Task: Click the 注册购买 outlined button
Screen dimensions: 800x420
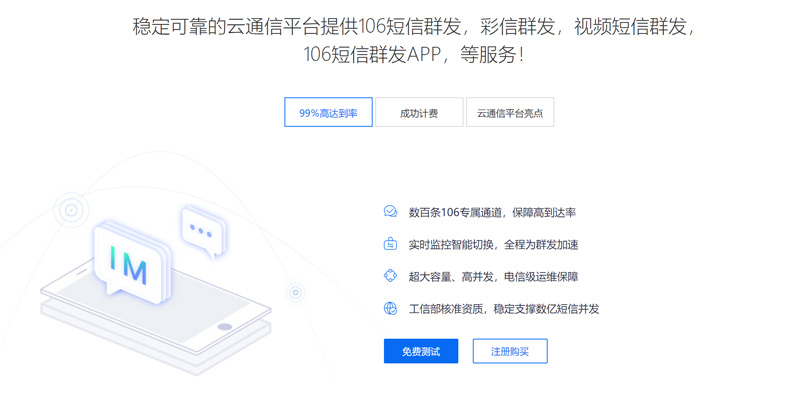Action: coord(510,351)
